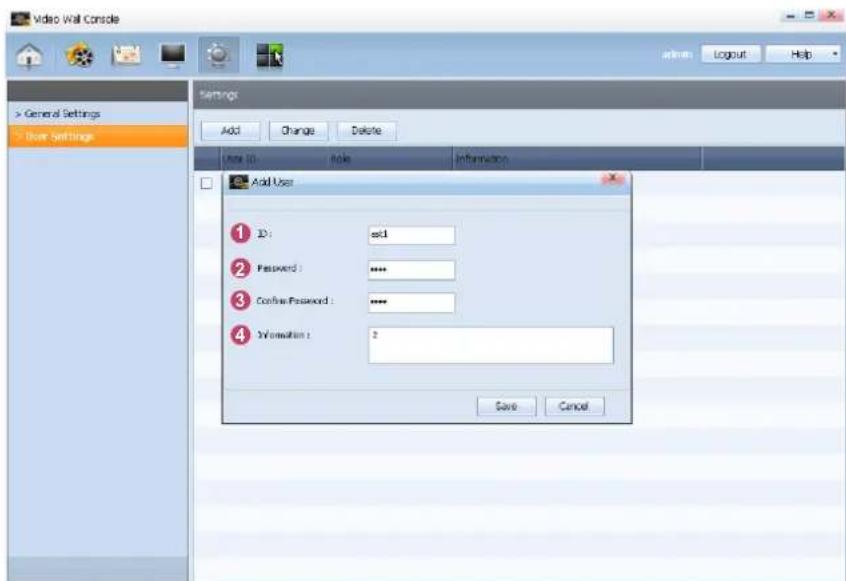Click the Add button
Viewport: 846px width, 581px height.
[x=230, y=131]
